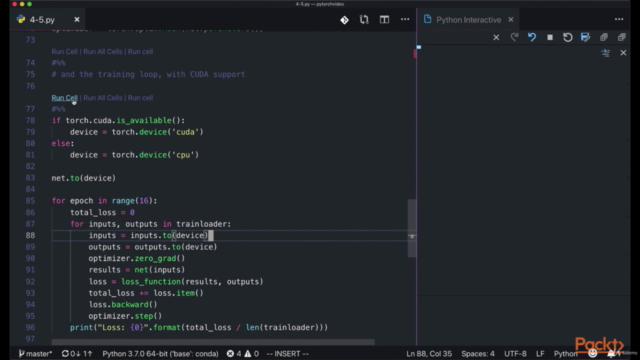Click the 'optimizer.step()' line
This screenshot has width=640, height=360.
125,316
